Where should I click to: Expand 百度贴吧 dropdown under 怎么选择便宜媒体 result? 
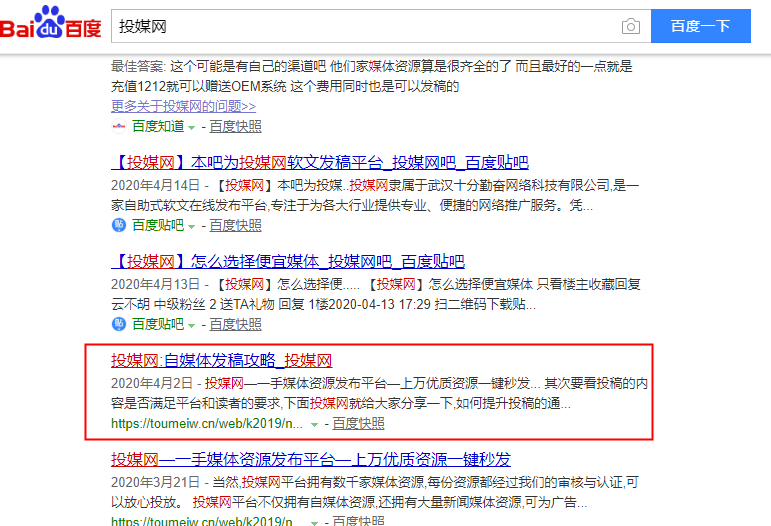pos(191,325)
